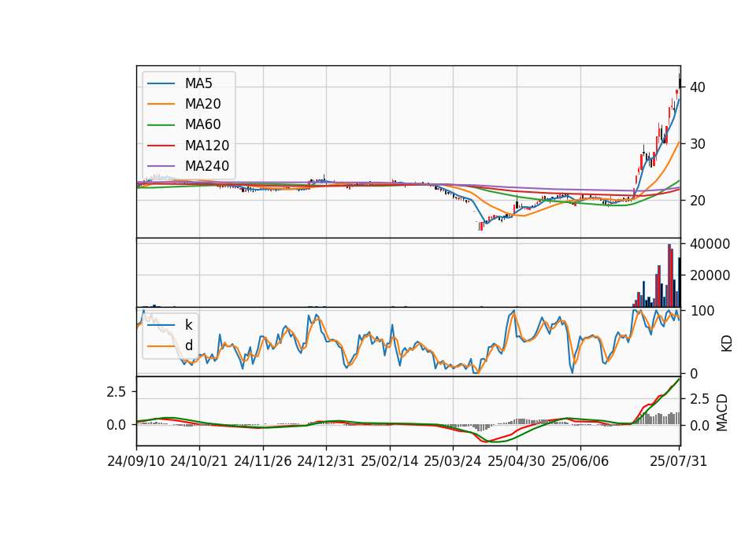756x543 pixels.
Task: Click the 24/10/21 date label
Action: (199, 461)
